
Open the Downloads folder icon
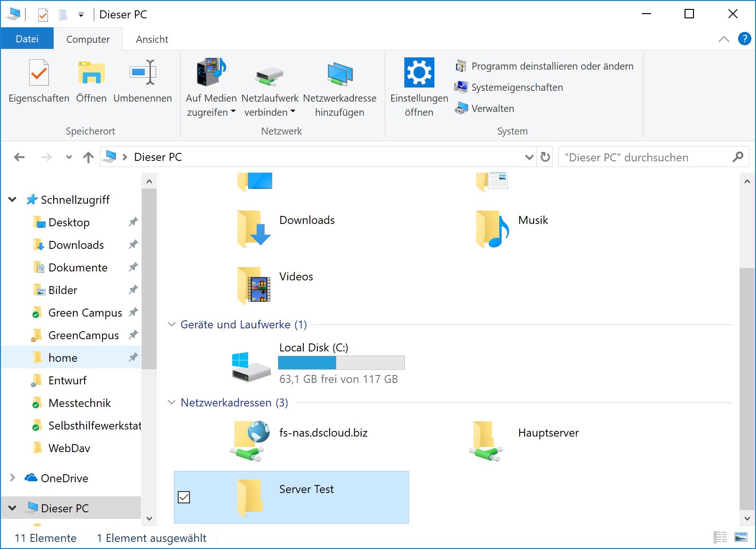pyautogui.click(x=254, y=229)
